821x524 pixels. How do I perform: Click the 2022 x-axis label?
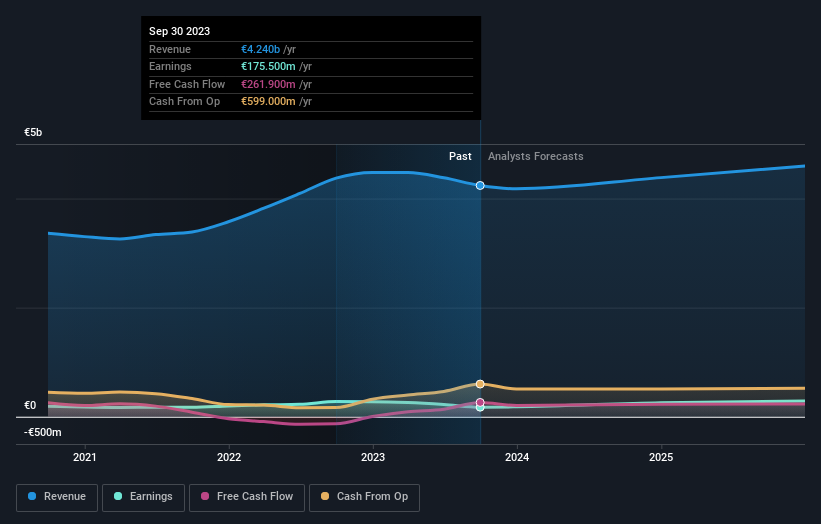[x=229, y=458]
